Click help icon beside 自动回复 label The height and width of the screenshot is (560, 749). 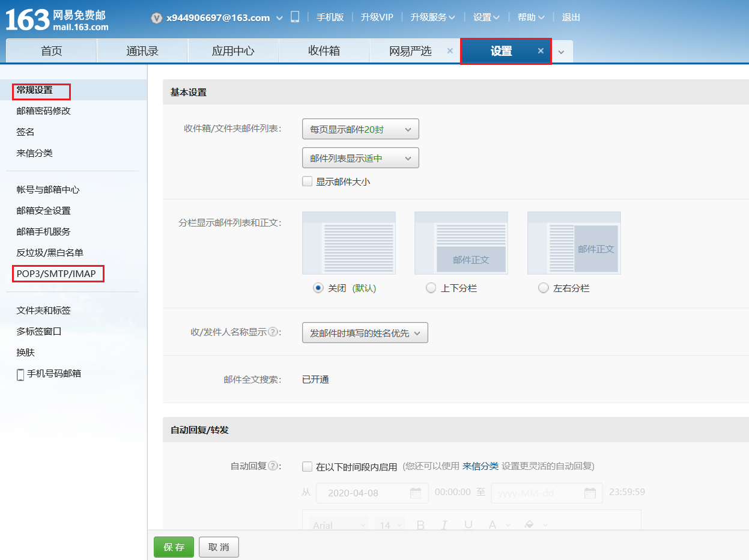[273, 466]
